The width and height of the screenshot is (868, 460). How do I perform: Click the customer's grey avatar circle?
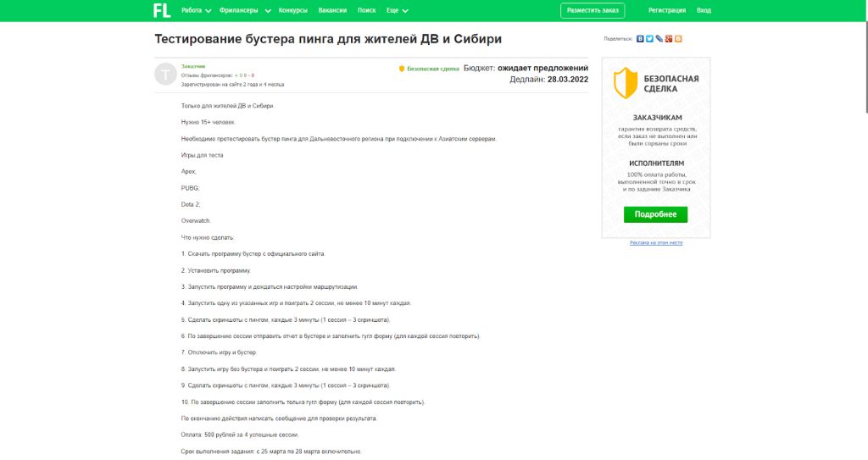[165, 75]
